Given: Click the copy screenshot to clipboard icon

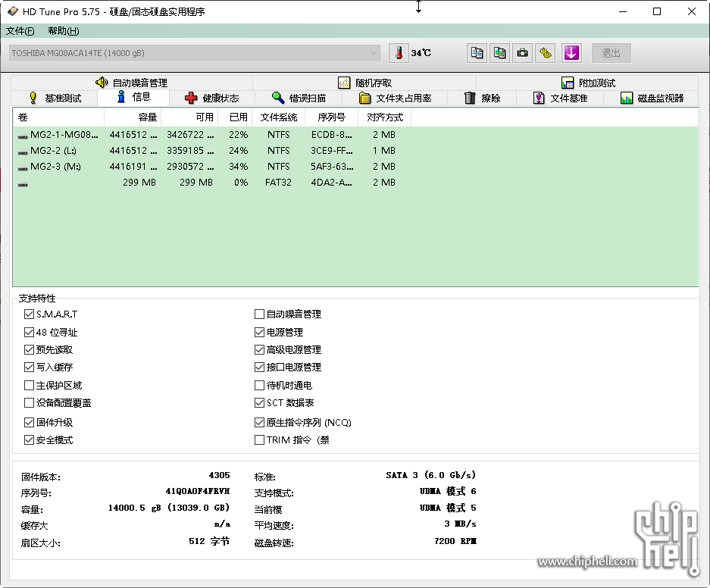Looking at the screenshot, I should click(499, 53).
